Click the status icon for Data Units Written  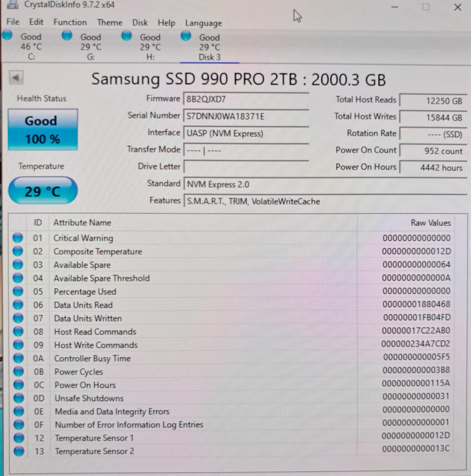coord(18,318)
